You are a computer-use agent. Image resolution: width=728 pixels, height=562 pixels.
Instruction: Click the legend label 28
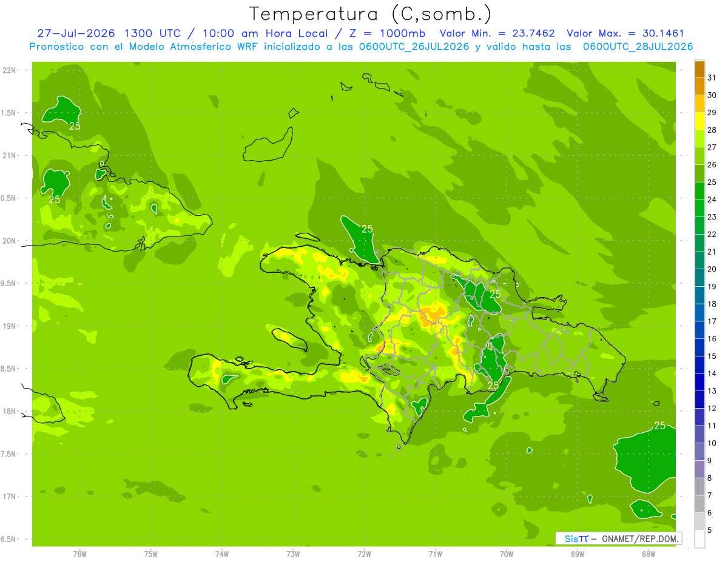(x=712, y=130)
